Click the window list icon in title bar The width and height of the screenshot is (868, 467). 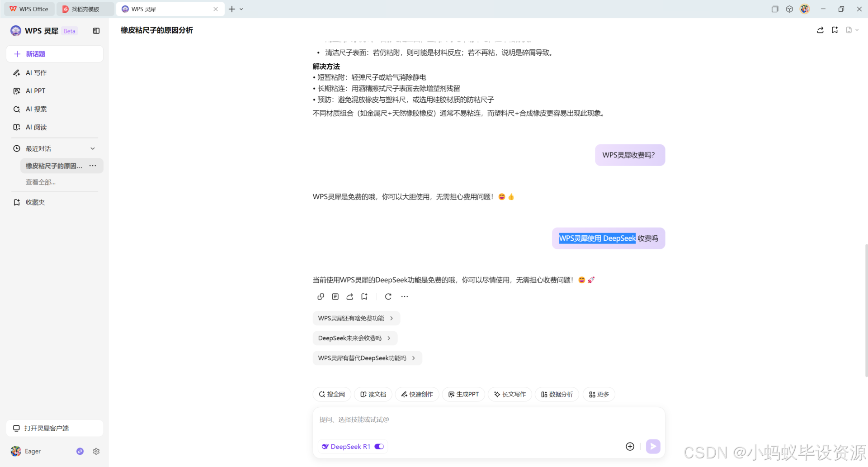775,9
